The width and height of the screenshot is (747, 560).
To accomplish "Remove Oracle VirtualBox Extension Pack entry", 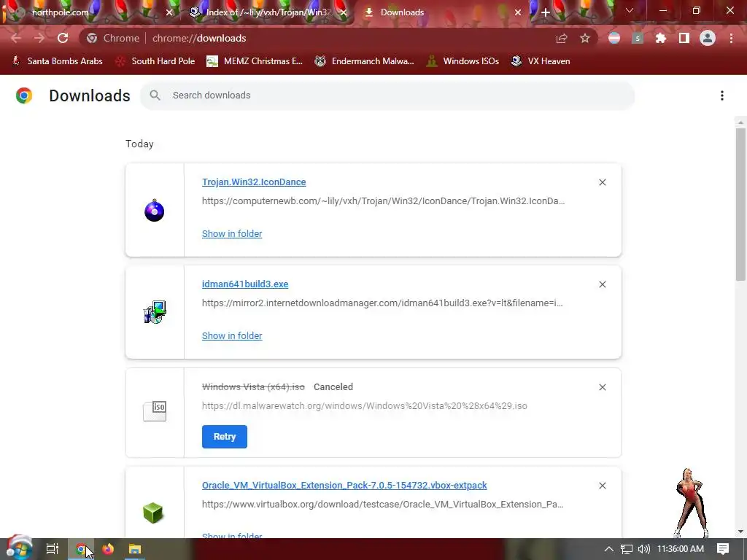I will pyautogui.click(x=602, y=486).
